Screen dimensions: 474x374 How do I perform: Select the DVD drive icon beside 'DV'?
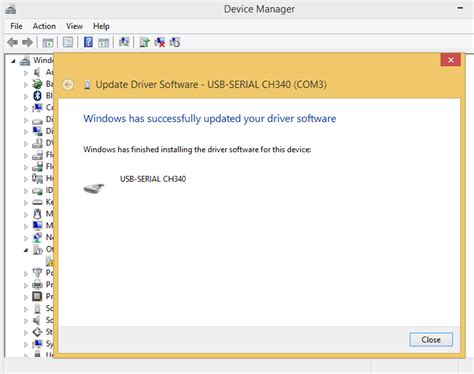coord(37,143)
